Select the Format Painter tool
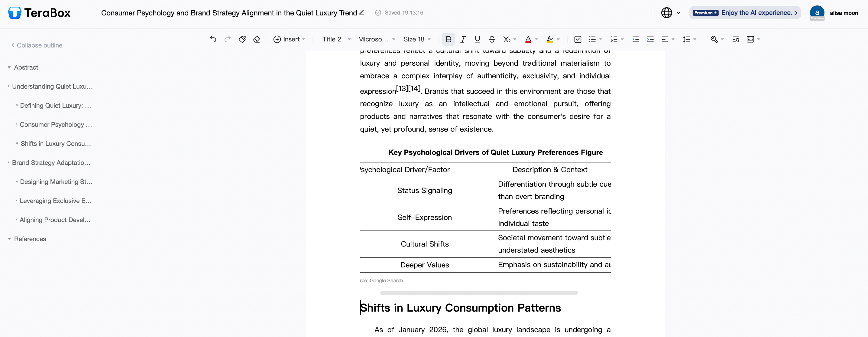868x337 pixels. click(242, 39)
